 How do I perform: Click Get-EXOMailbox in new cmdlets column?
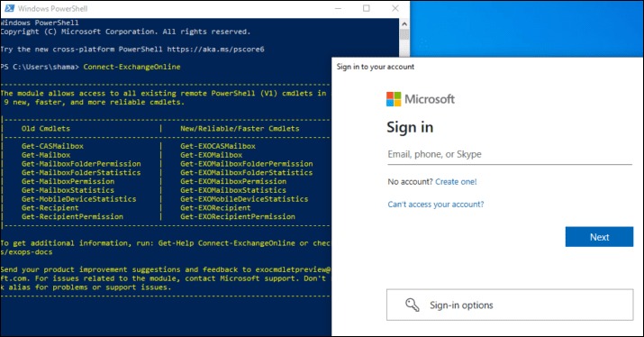(x=211, y=155)
